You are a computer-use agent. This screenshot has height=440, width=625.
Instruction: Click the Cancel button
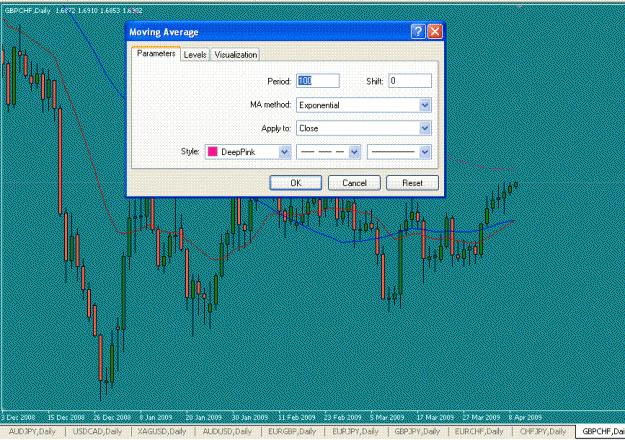pyautogui.click(x=354, y=183)
